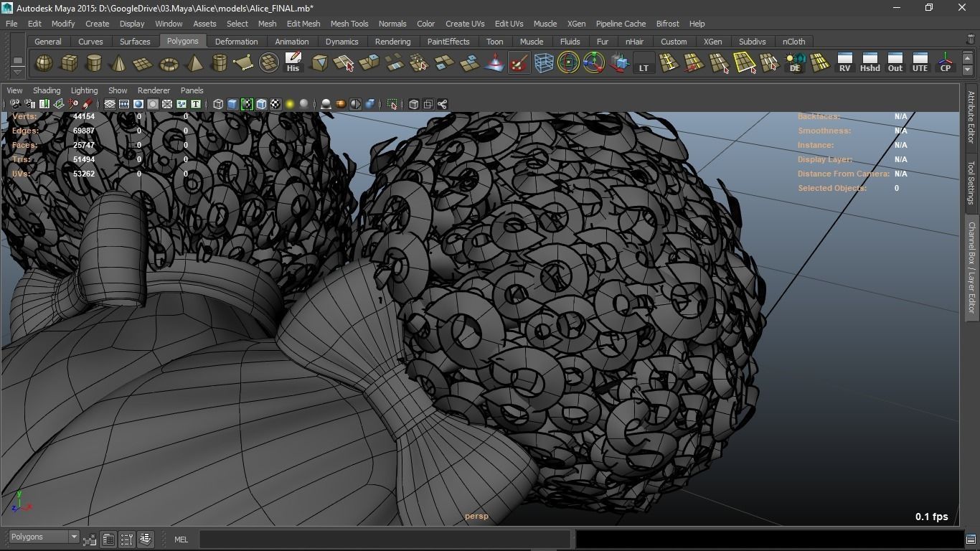Open the UTE shelf button
The width and height of the screenshot is (980, 551).
pos(920,63)
